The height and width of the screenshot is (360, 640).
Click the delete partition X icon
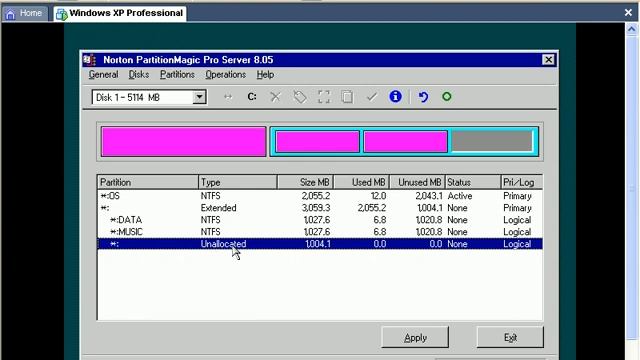[276, 97]
